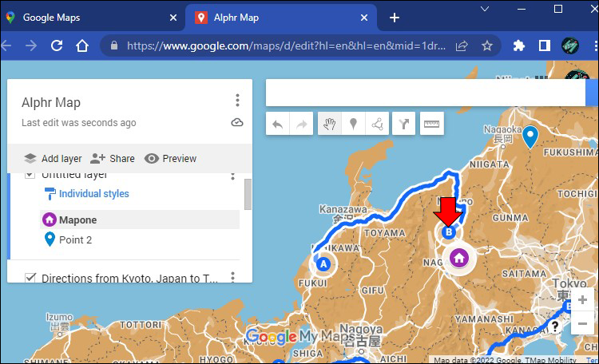Close the Alphr Map tab
The image size is (599, 364).
point(364,18)
